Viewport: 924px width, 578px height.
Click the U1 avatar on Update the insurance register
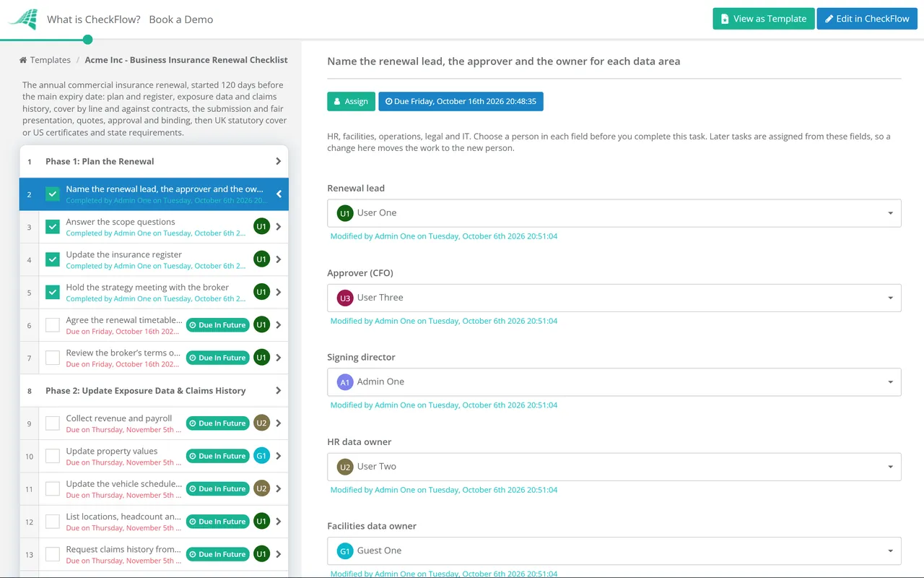point(261,259)
